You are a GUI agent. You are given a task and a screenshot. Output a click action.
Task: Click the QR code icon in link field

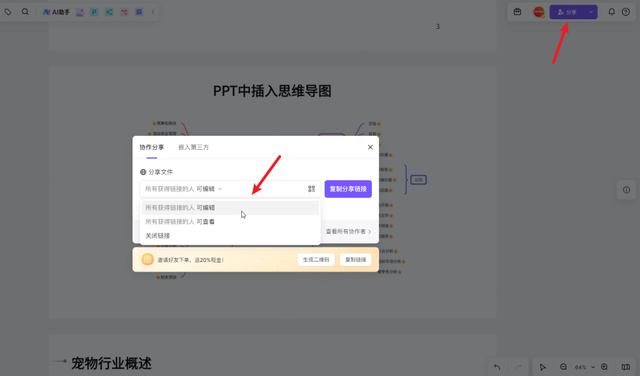311,189
